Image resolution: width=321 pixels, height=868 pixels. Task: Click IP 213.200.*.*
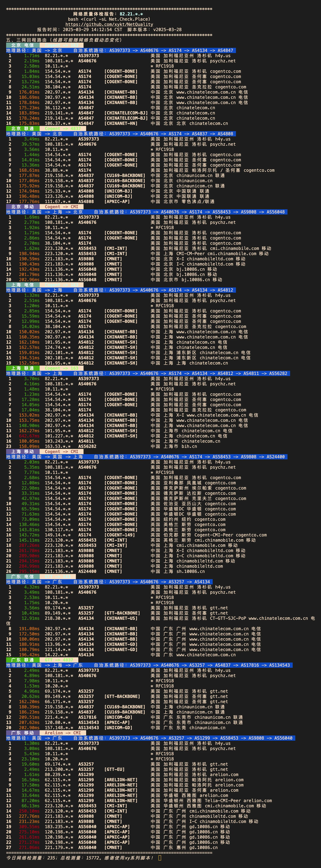[59, 769]
